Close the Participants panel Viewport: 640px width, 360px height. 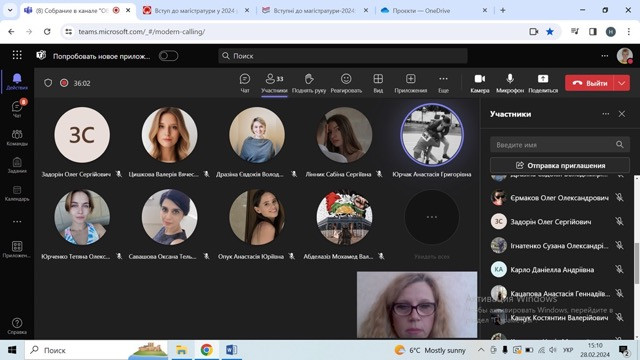pos(622,114)
